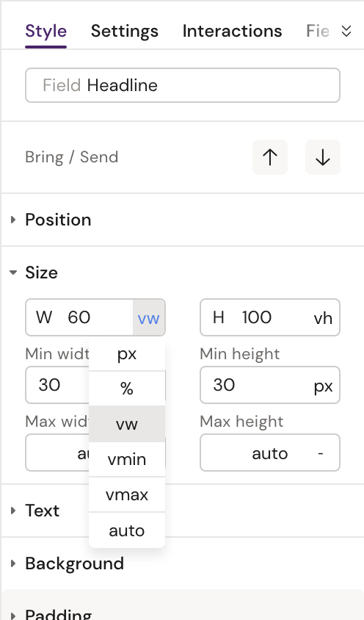The height and width of the screenshot is (620, 364).
Task: Click the Bring forward up-arrow icon
Action: [270, 157]
